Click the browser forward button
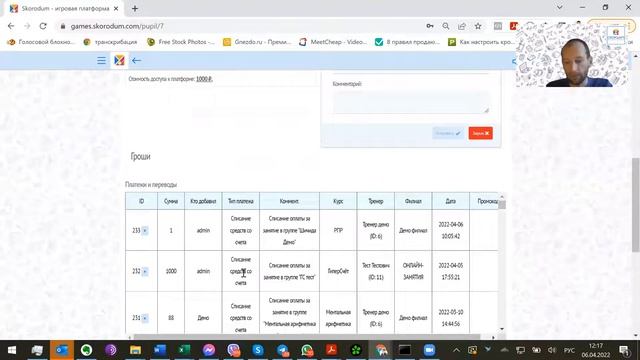Image resolution: width=640 pixels, height=360 pixels. coord(27,26)
